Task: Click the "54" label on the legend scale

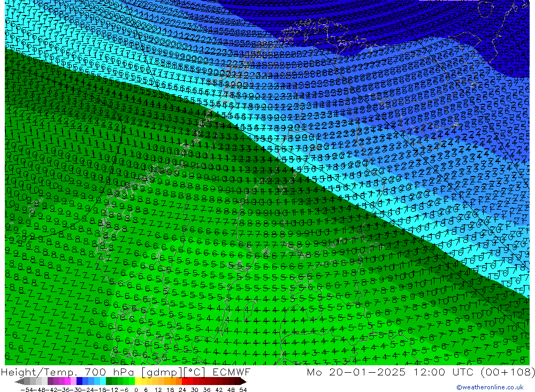Action: coord(243,390)
